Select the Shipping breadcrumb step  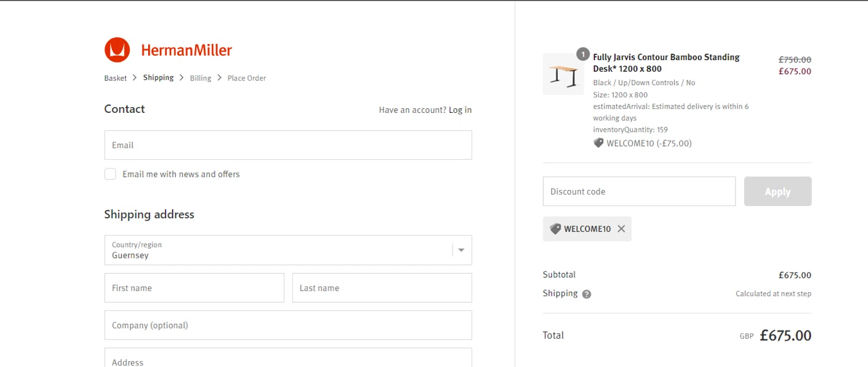tap(159, 78)
